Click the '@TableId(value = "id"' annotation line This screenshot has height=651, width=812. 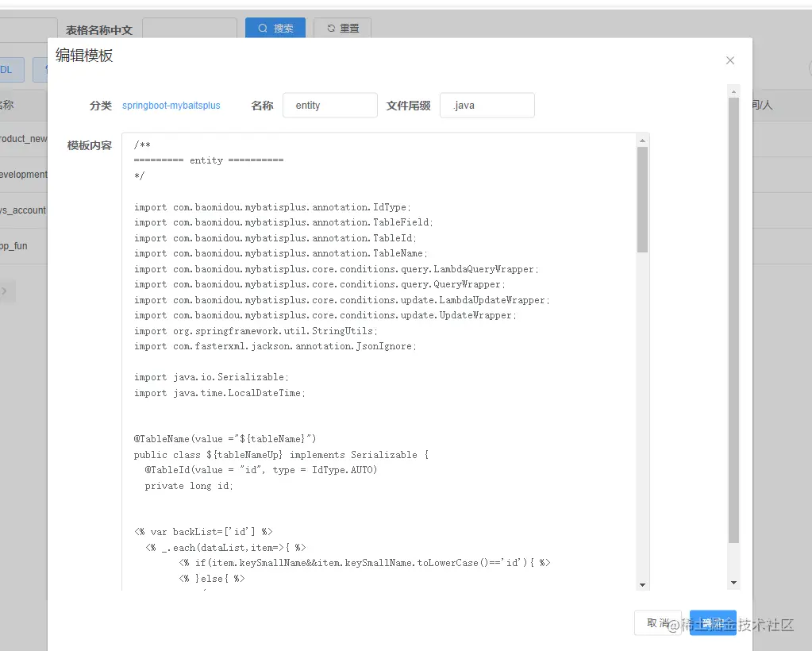[x=261, y=470]
